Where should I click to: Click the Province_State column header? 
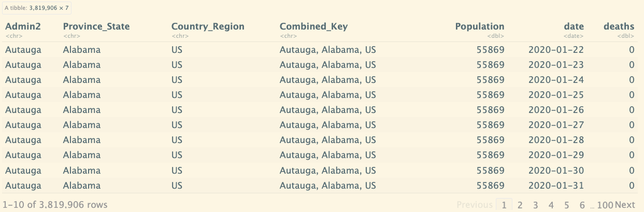pos(96,26)
